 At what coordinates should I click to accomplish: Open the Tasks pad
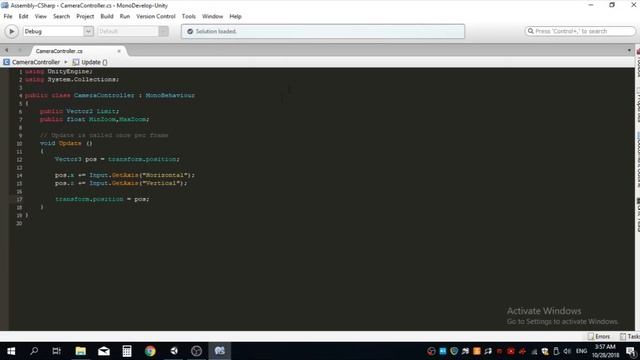[630, 336]
